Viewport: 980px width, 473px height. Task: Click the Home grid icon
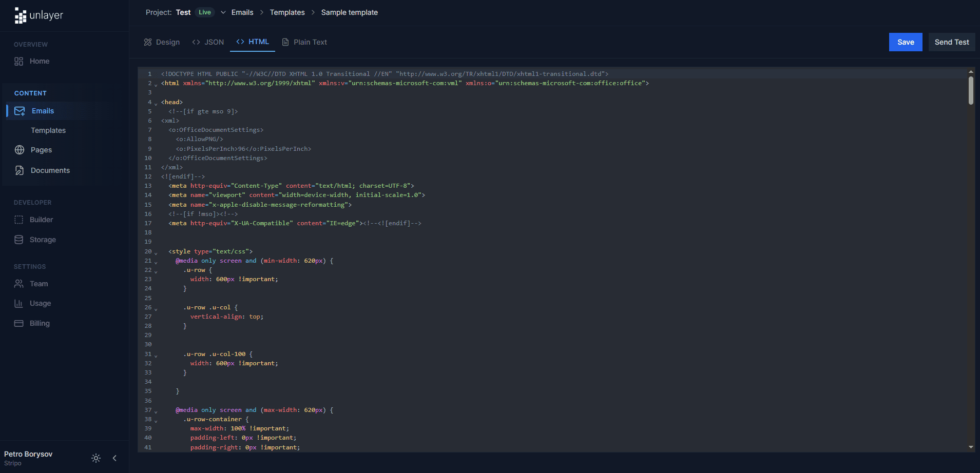[x=19, y=61]
